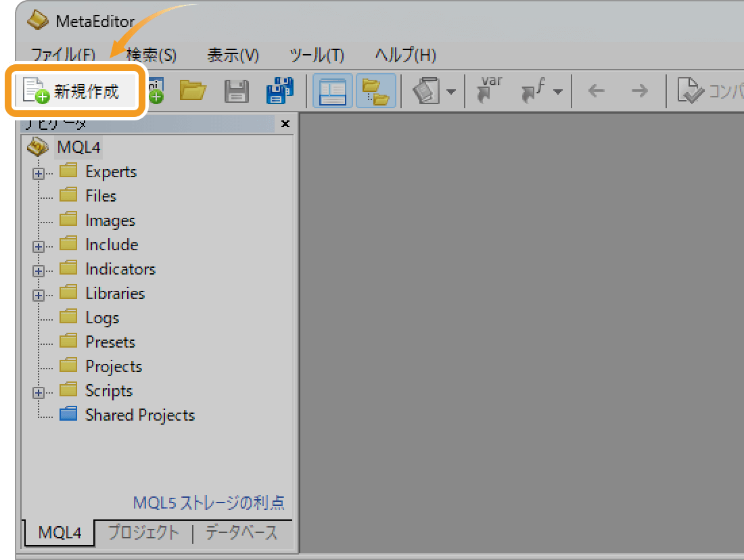744x560 pixels.
Task: Expand the Experts folder
Action: pos(39,173)
